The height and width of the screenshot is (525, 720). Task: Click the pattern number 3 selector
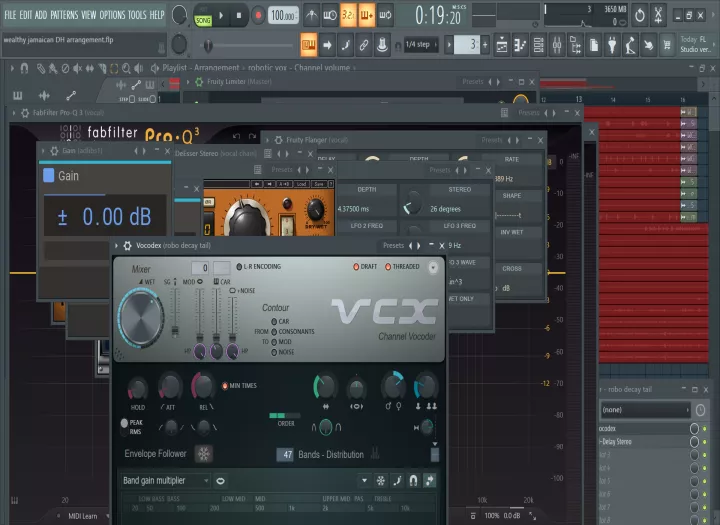click(467, 45)
